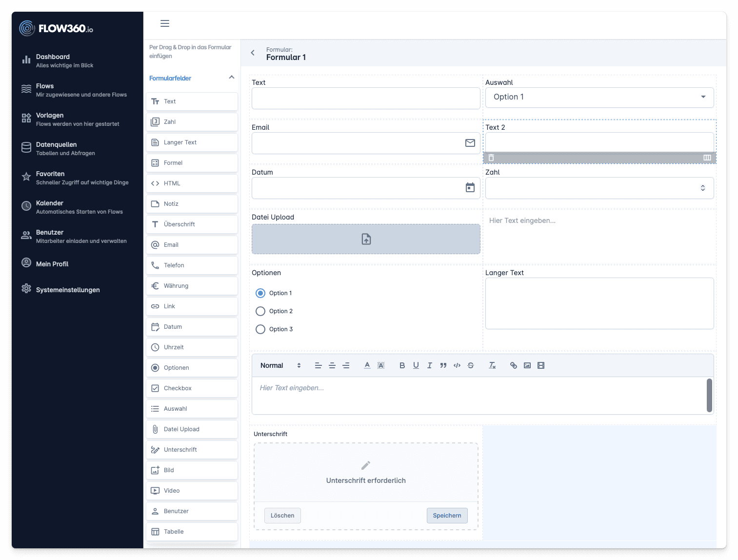
Task: Click the back arrow next to Formular 1
Action: (x=253, y=53)
